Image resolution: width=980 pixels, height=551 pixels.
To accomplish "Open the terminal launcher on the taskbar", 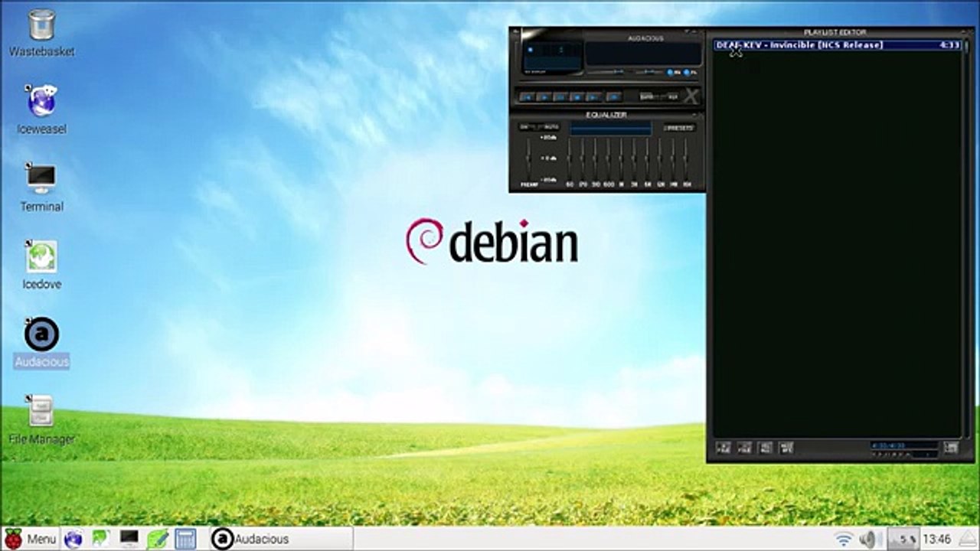I will (x=129, y=539).
